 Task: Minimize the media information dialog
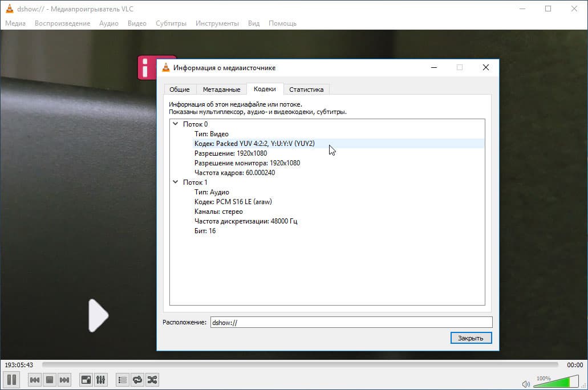point(434,67)
